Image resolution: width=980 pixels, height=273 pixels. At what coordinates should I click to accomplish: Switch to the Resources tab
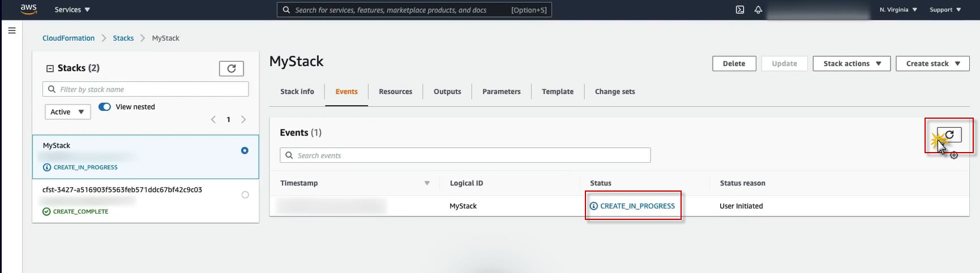pyautogui.click(x=395, y=92)
